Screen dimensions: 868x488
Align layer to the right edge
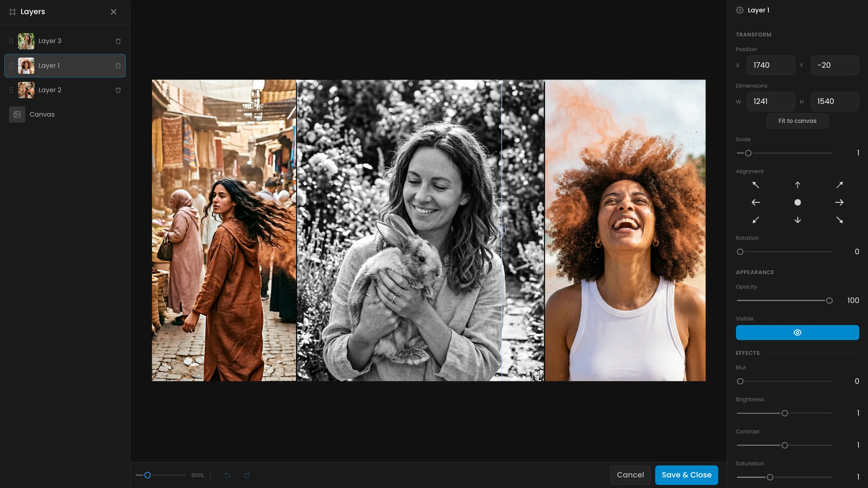coord(839,202)
